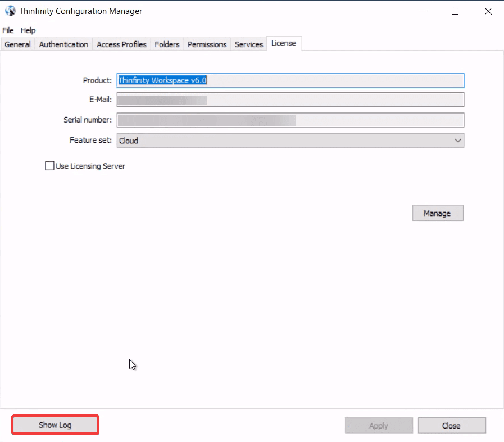
Task: Open the Authentication tab
Action: [x=63, y=44]
